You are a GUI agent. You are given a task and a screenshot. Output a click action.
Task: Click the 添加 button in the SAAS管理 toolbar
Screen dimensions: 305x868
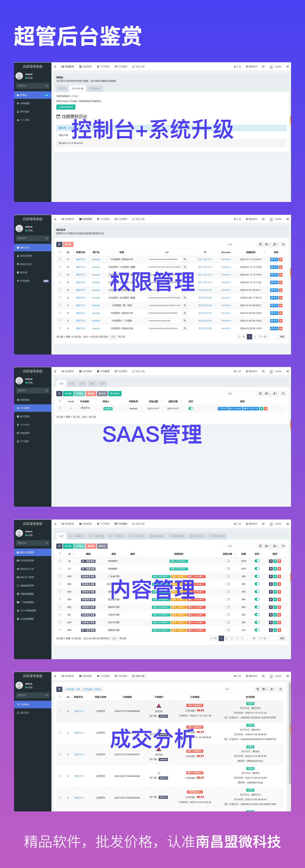[68, 393]
